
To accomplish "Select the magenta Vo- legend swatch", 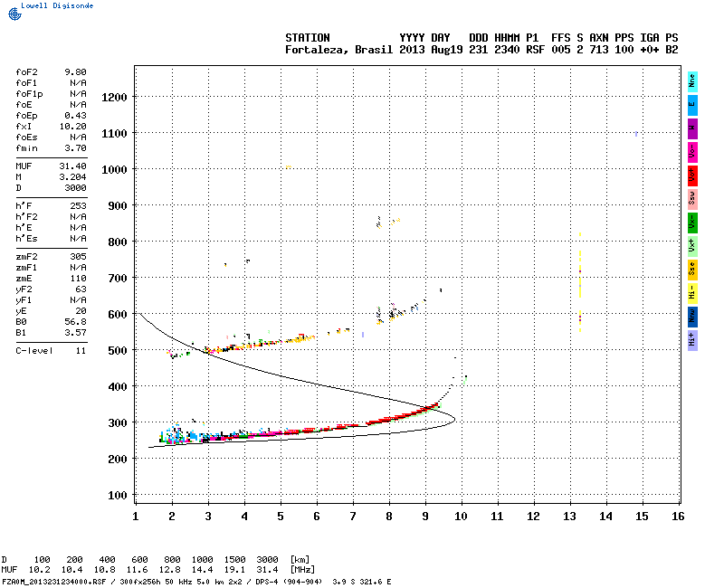I will point(692,152).
